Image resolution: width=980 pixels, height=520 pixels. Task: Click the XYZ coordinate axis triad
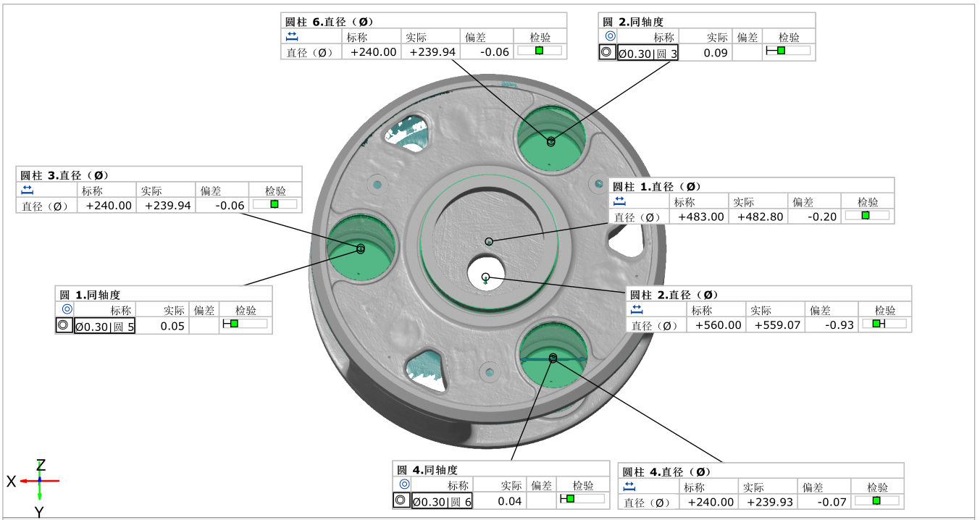39,481
